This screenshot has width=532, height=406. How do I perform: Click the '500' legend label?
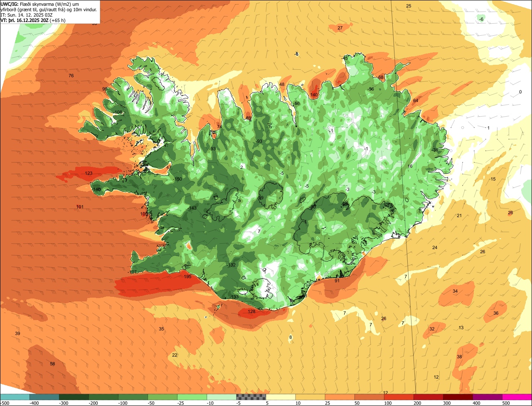coord(506,403)
